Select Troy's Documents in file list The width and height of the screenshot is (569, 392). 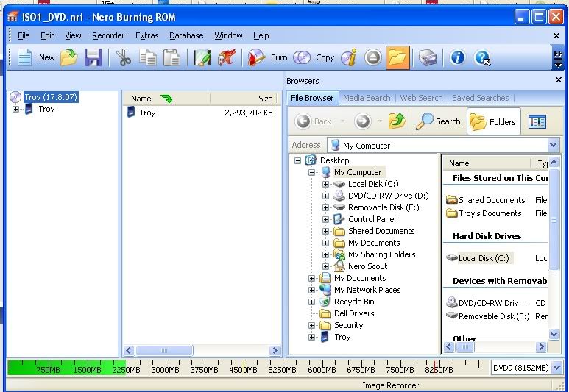tap(490, 213)
